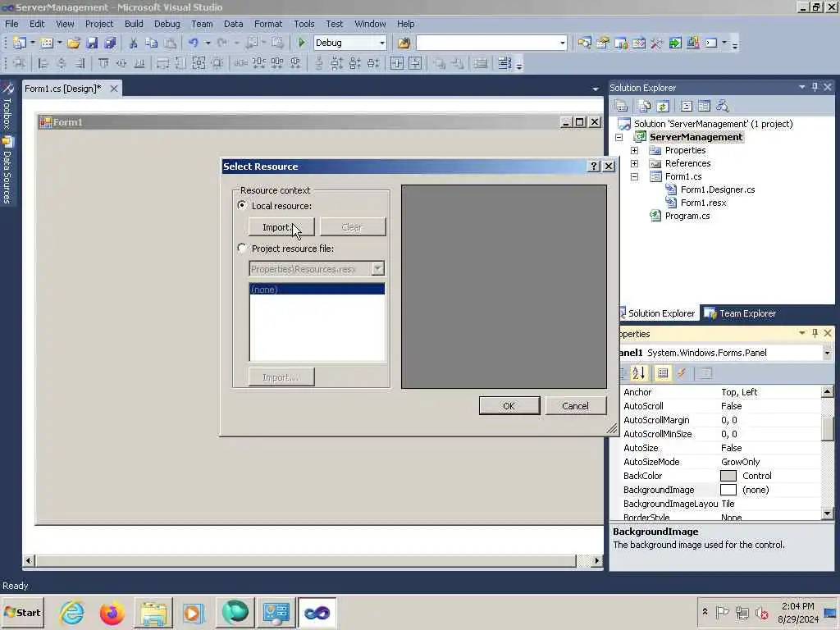Start debugging with the green play icon
The image size is (840, 630).
pyautogui.click(x=302, y=43)
